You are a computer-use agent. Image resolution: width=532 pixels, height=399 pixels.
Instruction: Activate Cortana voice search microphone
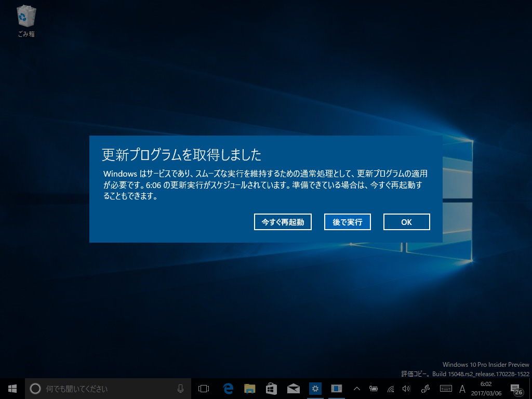(181, 388)
